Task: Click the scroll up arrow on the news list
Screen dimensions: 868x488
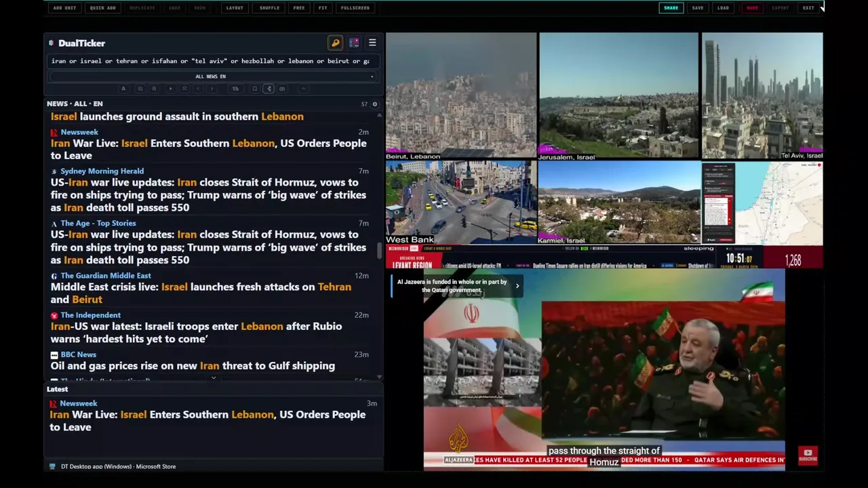Action: click(x=380, y=114)
